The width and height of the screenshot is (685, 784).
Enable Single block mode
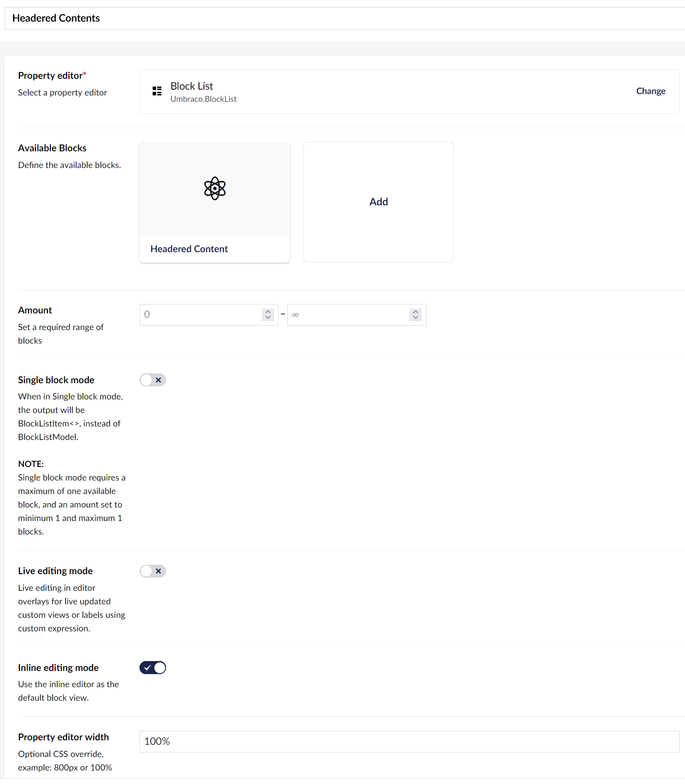pyautogui.click(x=153, y=380)
